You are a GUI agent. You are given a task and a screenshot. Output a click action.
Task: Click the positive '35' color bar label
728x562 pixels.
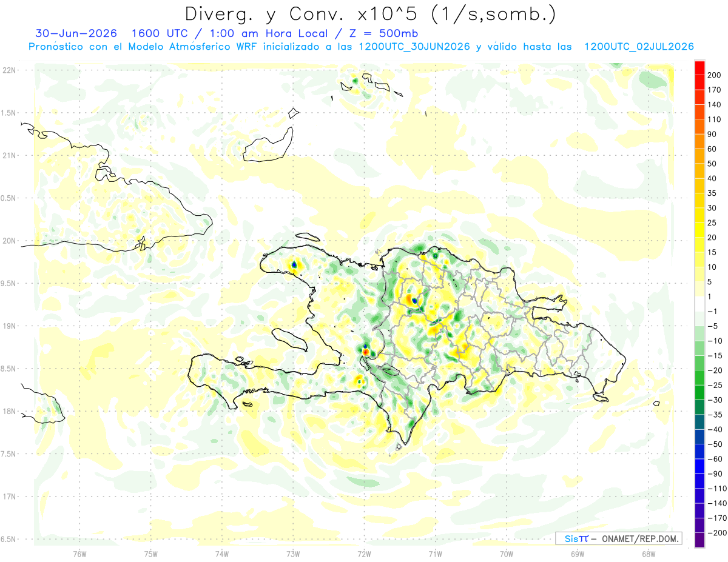712,193
